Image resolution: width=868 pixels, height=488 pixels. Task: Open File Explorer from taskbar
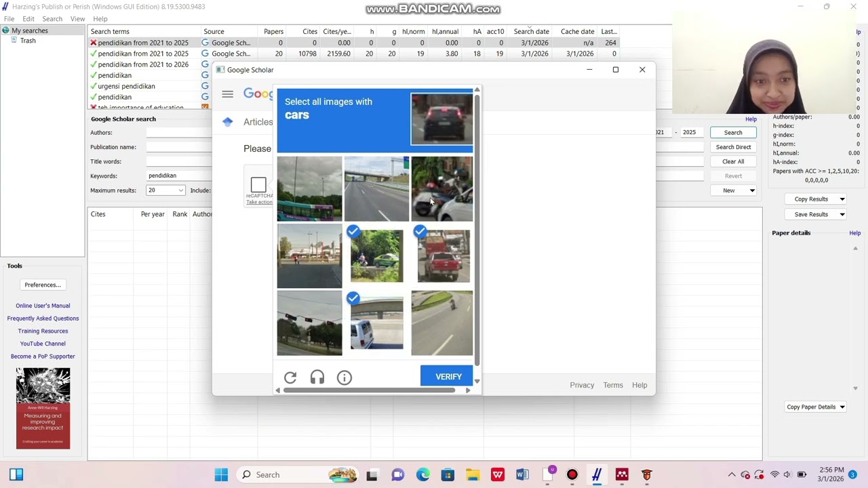tap(473, 475)
